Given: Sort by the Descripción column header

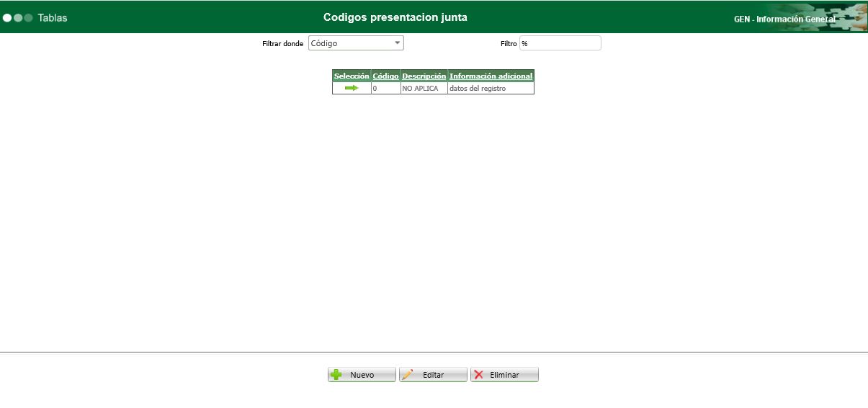Looking at the screenshot, I should [424, 76].
